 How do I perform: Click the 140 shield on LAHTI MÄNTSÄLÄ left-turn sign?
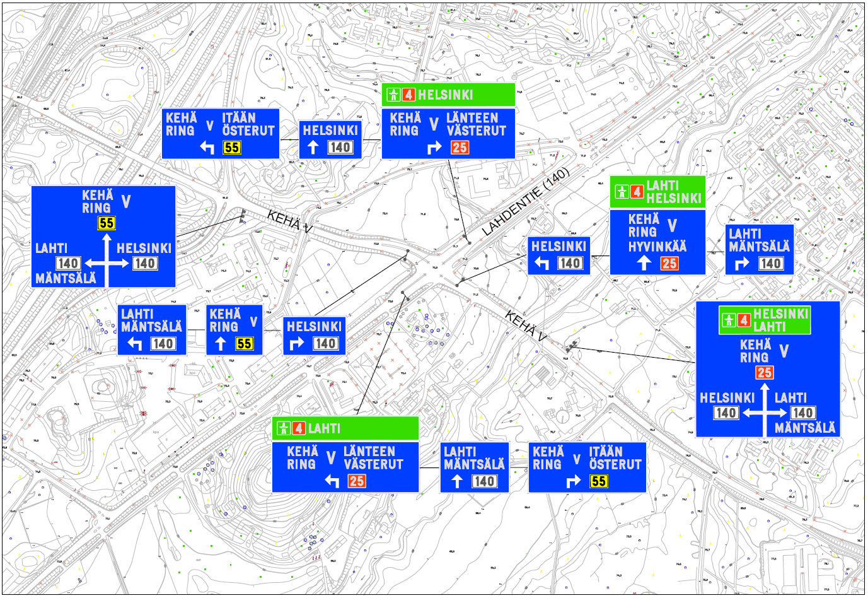pyautogui.click(x=163, y=344)
